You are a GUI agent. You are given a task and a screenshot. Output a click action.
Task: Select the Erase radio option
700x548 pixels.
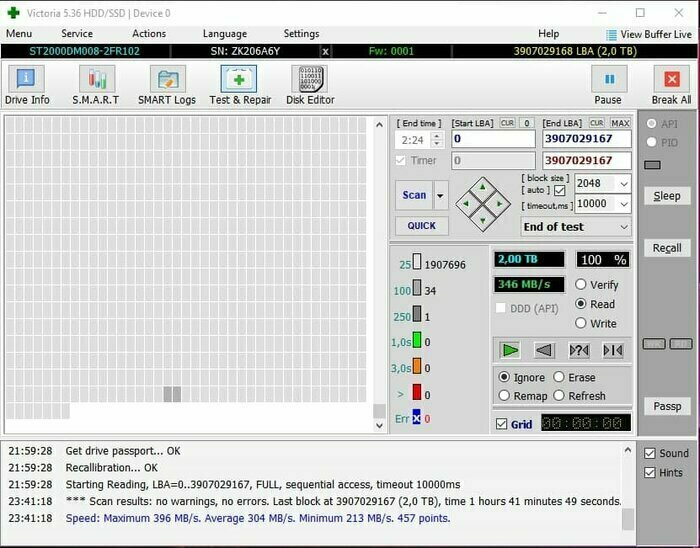(x=559, y=377)
